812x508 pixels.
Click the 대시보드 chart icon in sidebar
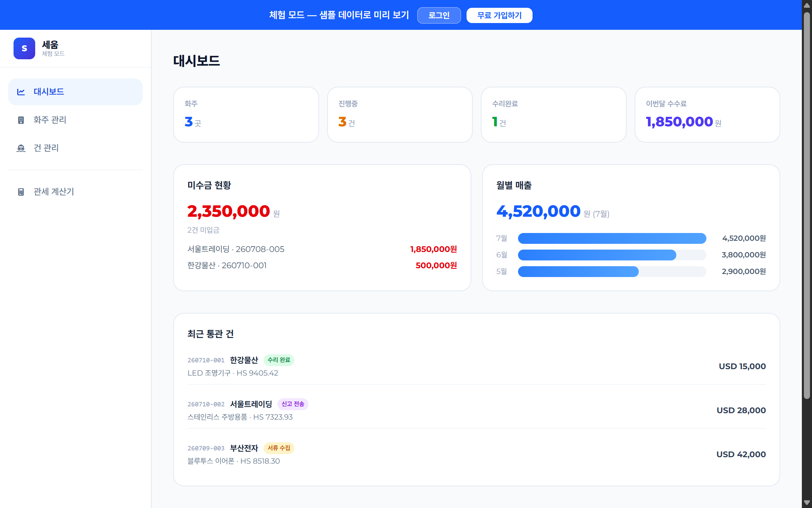pos(21,92)
